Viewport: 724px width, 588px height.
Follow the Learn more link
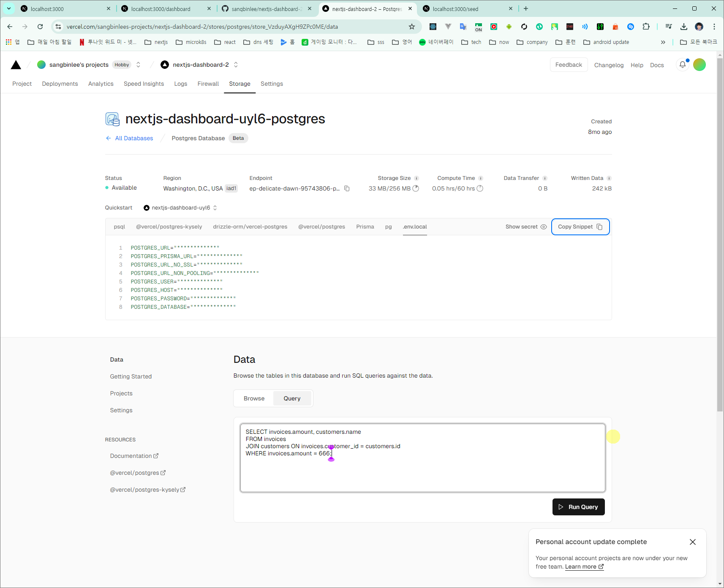[x=585, y=567]
